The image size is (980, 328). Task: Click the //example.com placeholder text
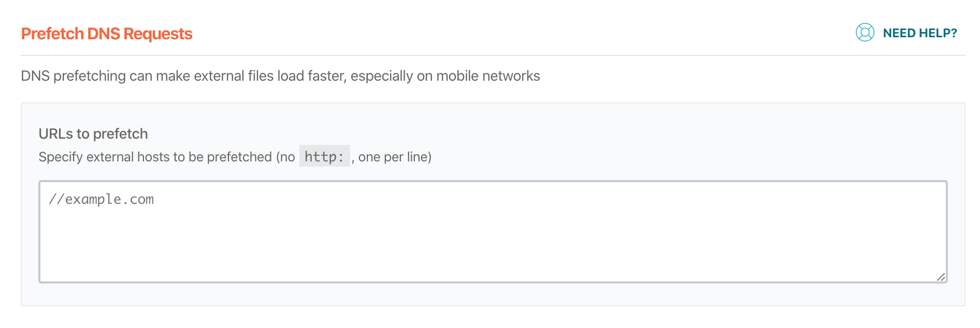click(102, 200)
